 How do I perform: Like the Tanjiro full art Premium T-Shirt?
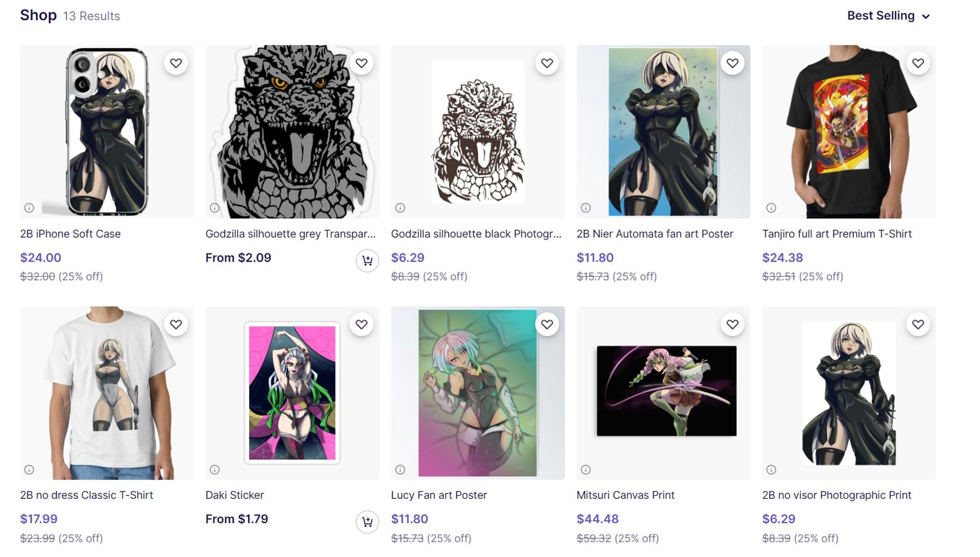pyautogui.click(x=918, y=63)
